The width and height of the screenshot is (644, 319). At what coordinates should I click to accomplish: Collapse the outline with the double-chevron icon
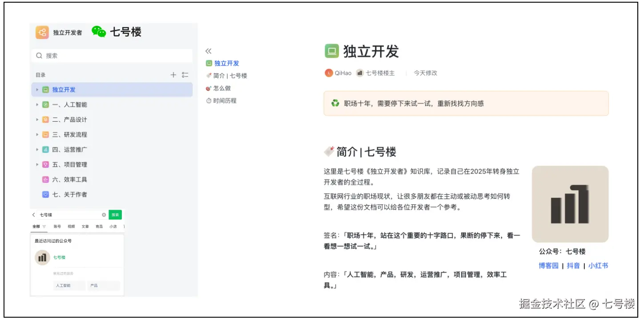(208, 51)
